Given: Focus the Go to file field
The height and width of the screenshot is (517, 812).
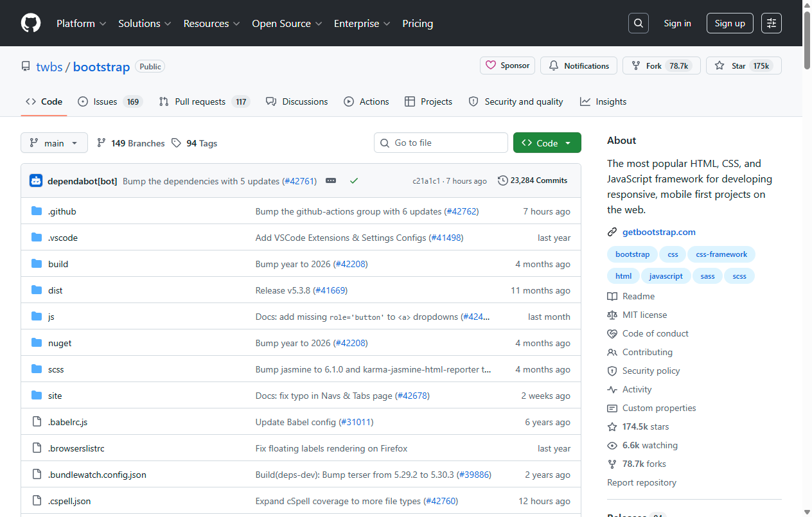Looking at the screenshot, I should coord(441,143).
